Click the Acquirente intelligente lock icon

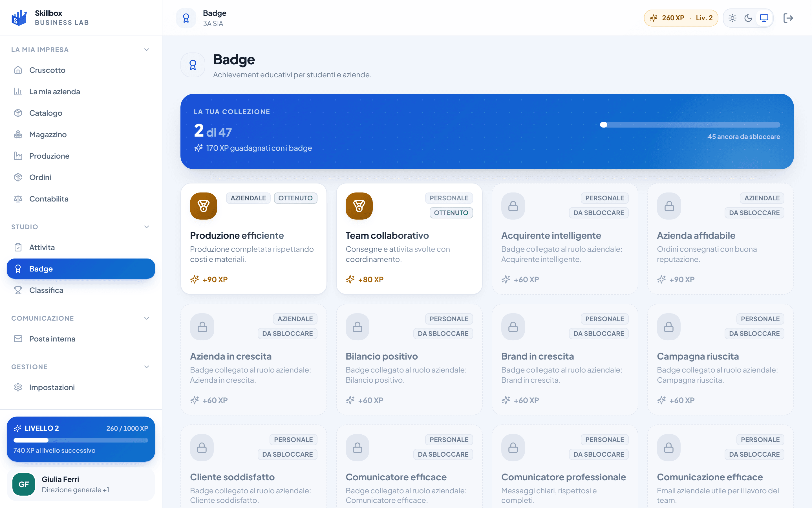pos(513,206)
